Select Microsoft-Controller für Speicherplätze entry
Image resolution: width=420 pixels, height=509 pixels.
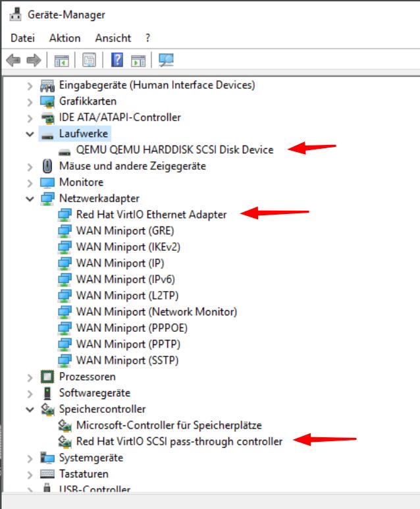coord(169,425)
